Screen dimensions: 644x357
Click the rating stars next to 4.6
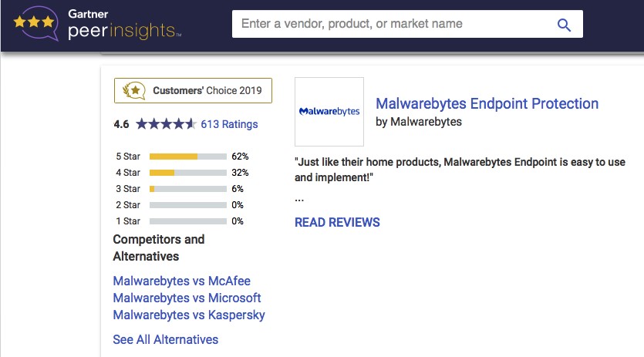[x=166, y=123]
